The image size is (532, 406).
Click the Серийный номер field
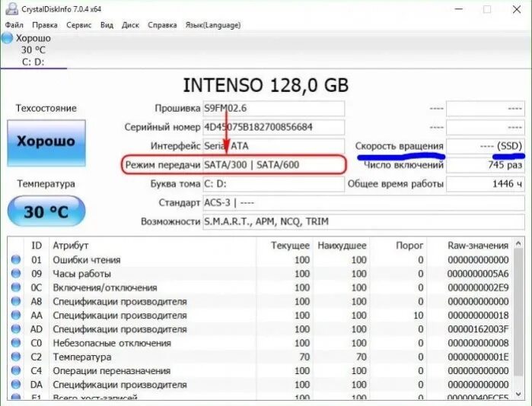[274, 128]
